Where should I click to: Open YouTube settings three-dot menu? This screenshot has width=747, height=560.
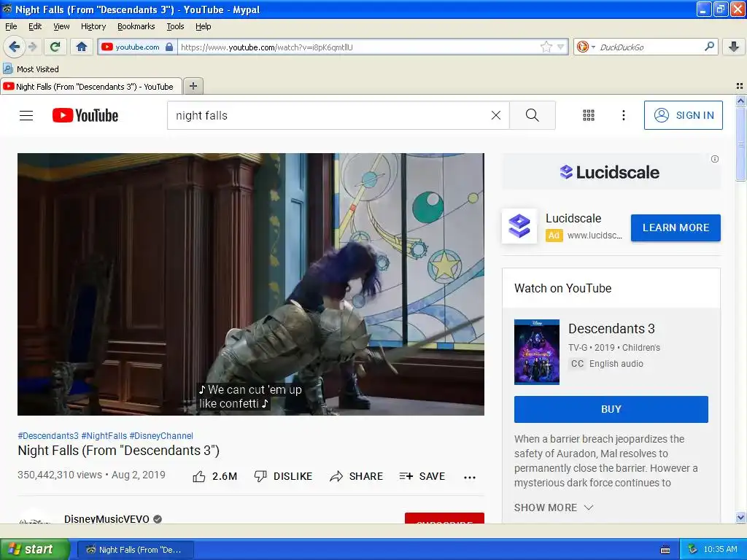pos(623,115)
